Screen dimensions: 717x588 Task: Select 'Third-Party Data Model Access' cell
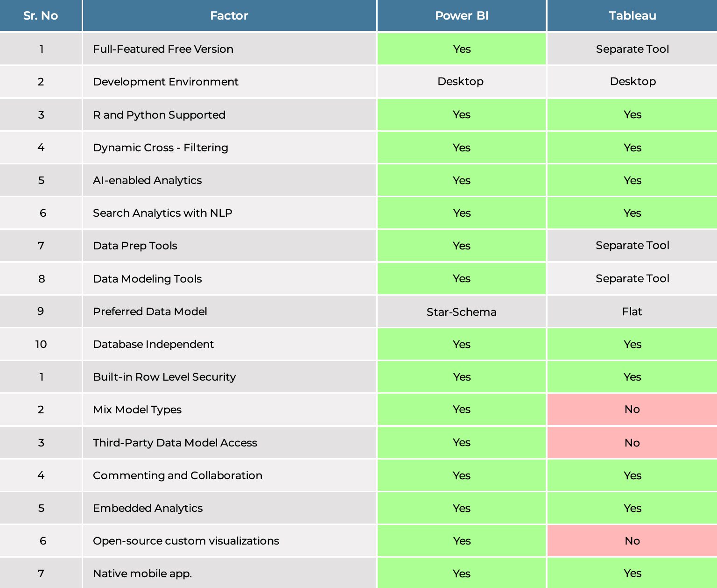[x=229, y=443]
